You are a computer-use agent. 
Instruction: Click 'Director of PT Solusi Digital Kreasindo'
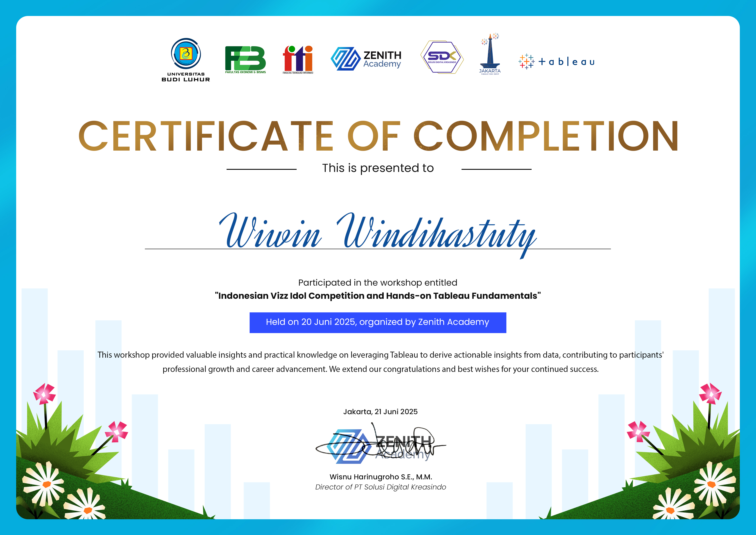pyautogui.click(x=381, y=487)
